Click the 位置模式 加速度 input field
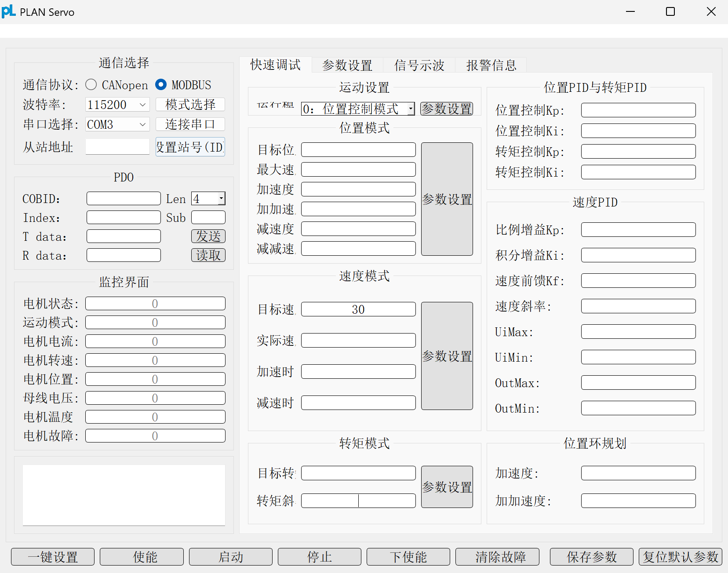The image size is (728, 573). [358, 189]
